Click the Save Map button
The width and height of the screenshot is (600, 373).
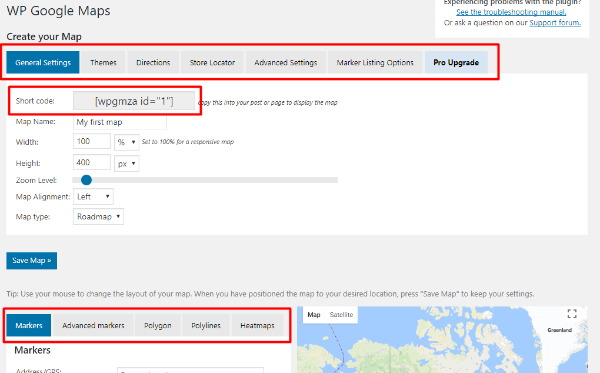pyautogui.click(x=32, y=261)
